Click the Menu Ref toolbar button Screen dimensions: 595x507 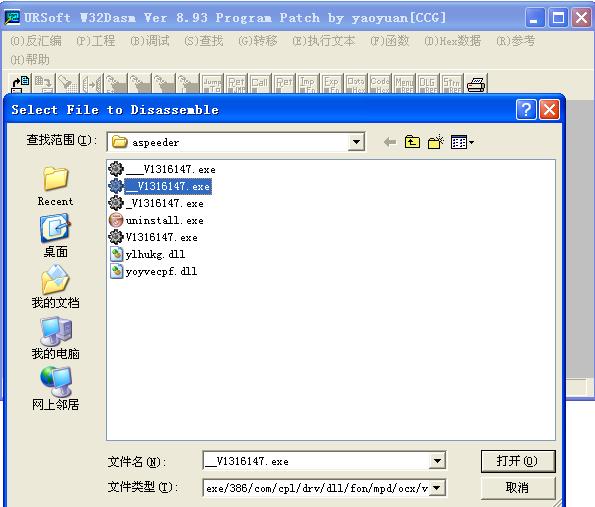coord(404,83)
